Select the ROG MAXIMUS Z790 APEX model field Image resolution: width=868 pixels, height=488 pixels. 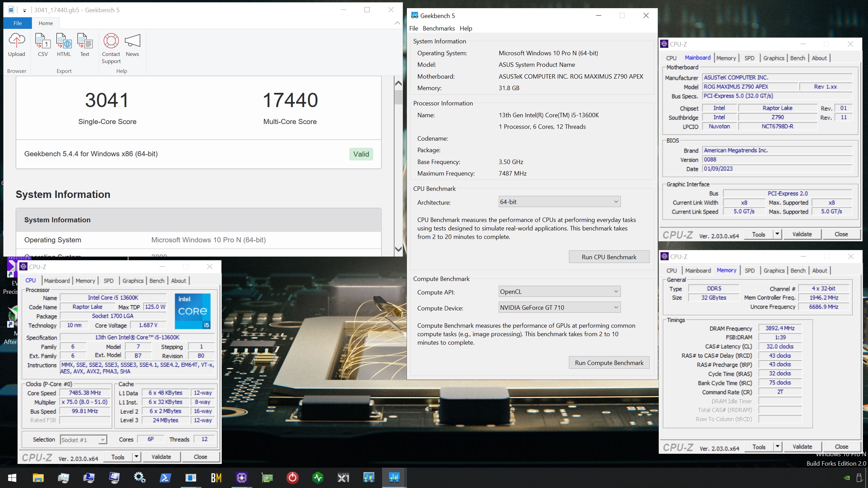(750, 87)
